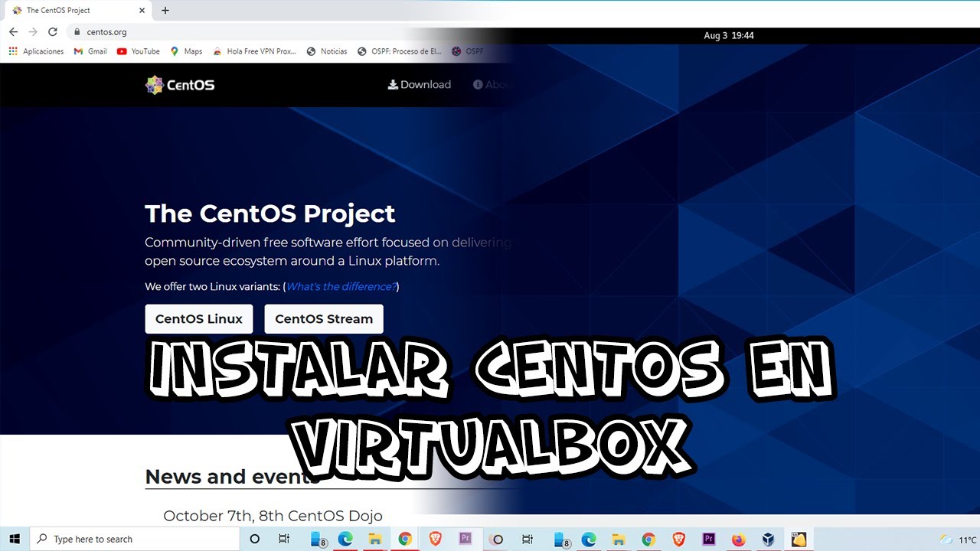Click the padlock site info icon
The image size is (980, 551).
coord(77,32)
